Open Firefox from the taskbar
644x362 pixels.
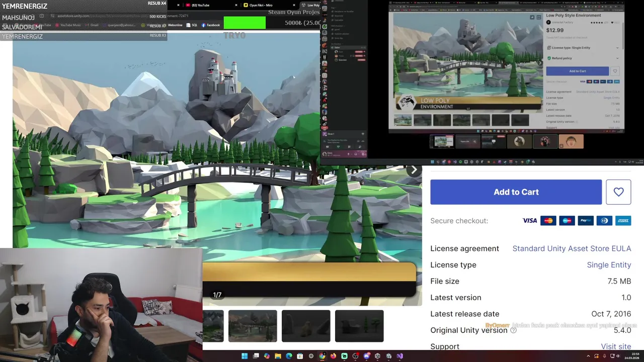click(x=333, y=356)
